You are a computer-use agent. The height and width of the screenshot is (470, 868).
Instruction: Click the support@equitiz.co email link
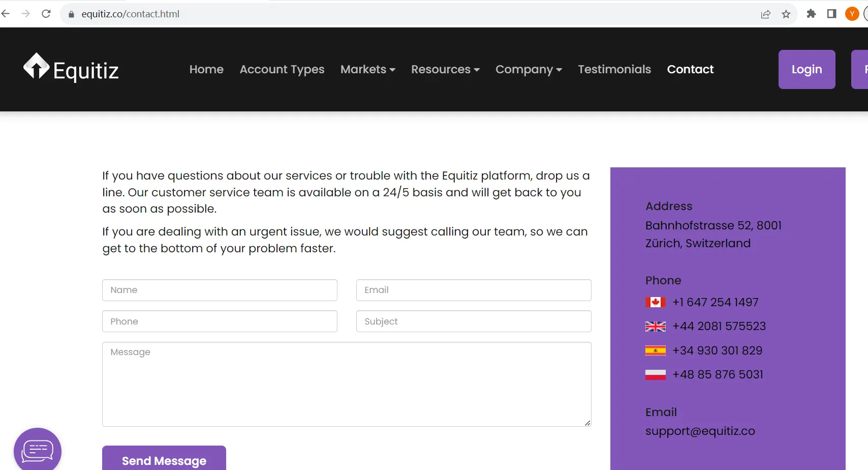click(x=700, y=431)
